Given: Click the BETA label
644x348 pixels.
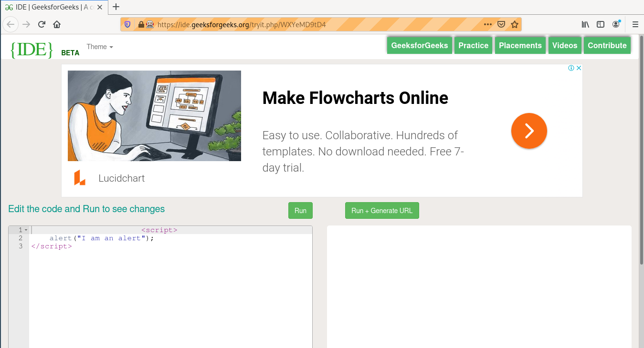Looking at the screenshot, I should point(70,53).
